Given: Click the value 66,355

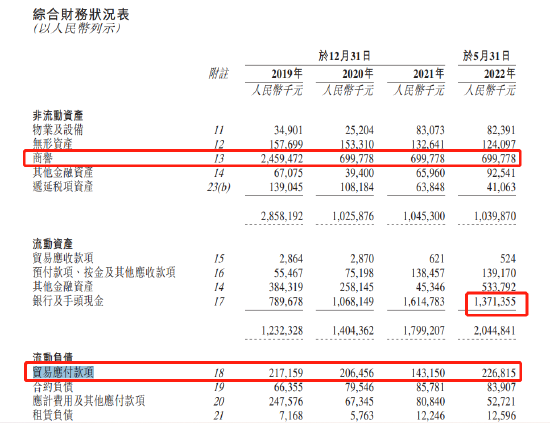Looking at the screenshot, I should coord(288,388).
